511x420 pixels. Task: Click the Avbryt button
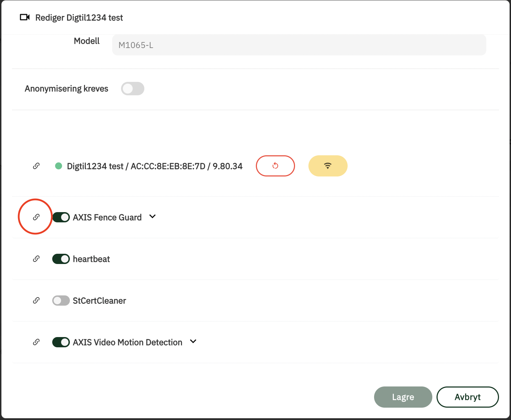(468, 397)
